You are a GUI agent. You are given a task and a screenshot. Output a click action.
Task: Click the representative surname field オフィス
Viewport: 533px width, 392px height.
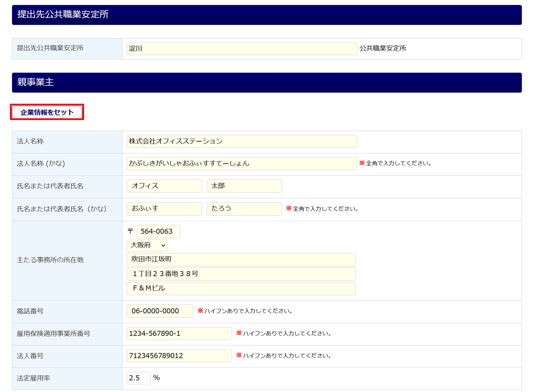coord(164,186)
